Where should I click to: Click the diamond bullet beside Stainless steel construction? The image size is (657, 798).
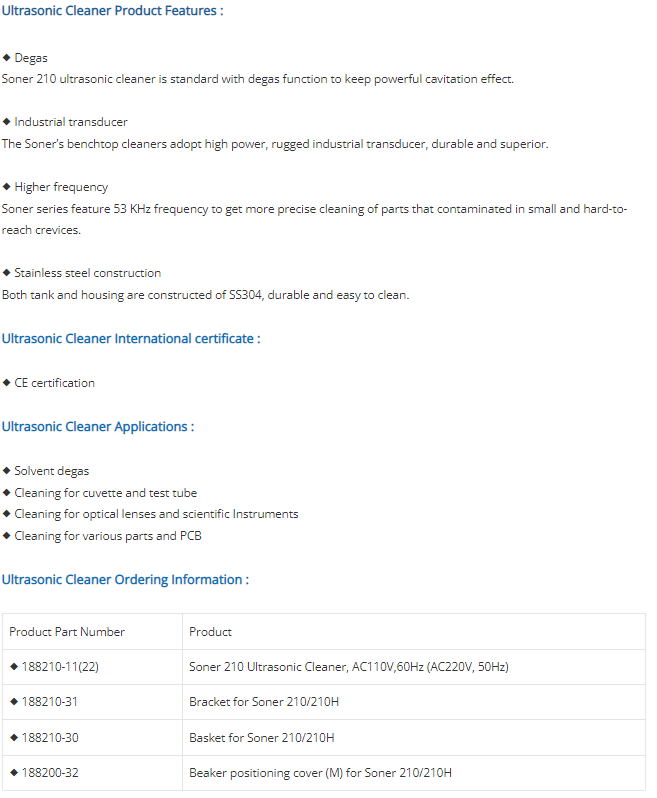pos(6,273)
